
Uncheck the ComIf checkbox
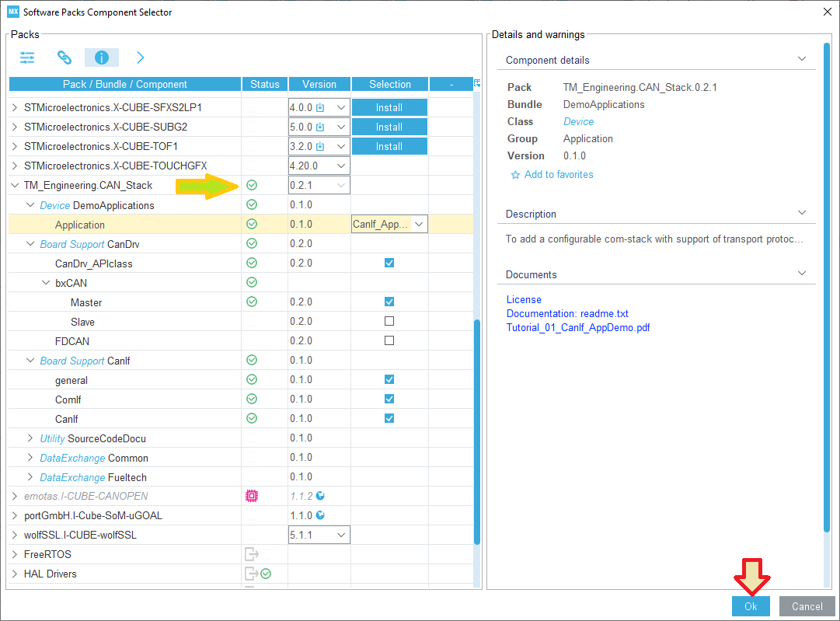(389, 399)
